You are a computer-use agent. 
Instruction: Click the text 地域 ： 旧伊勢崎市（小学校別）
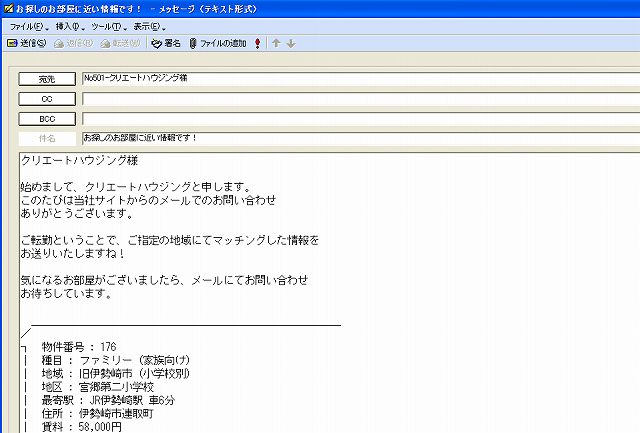click(x=116, y=373)
